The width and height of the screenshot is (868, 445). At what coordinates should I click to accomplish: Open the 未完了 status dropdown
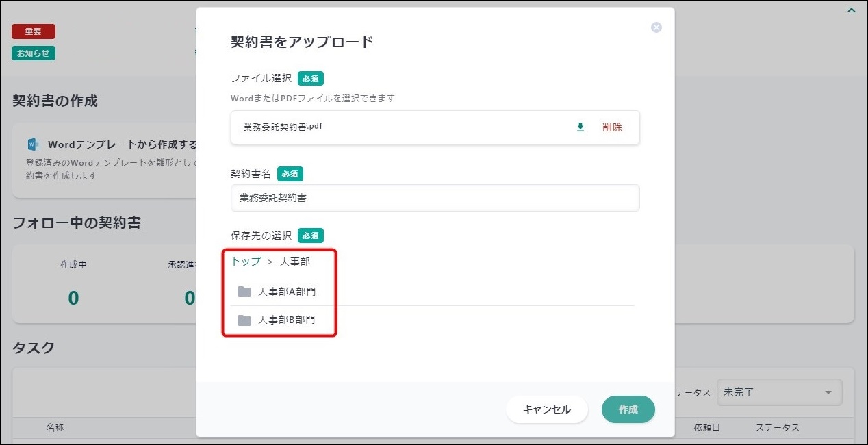[x=779, y=392]
